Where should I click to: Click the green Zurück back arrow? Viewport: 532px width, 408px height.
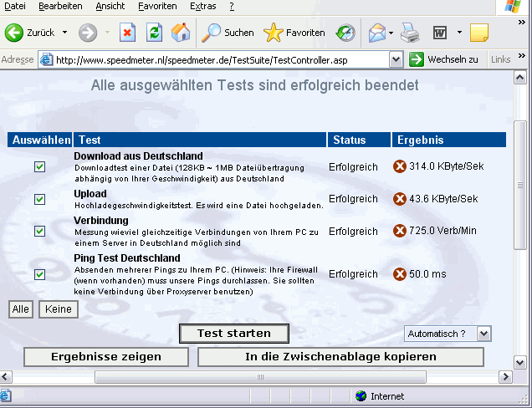(14, 33)
